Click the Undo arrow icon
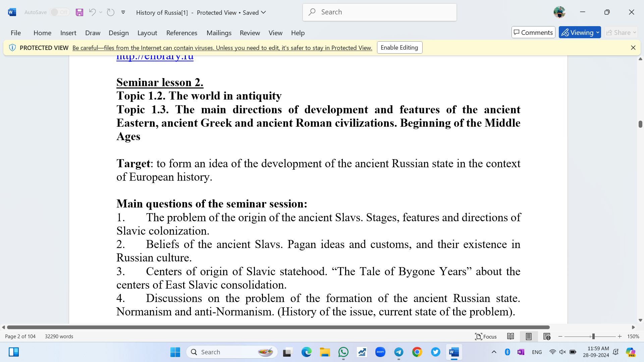 tap(92, 12)
